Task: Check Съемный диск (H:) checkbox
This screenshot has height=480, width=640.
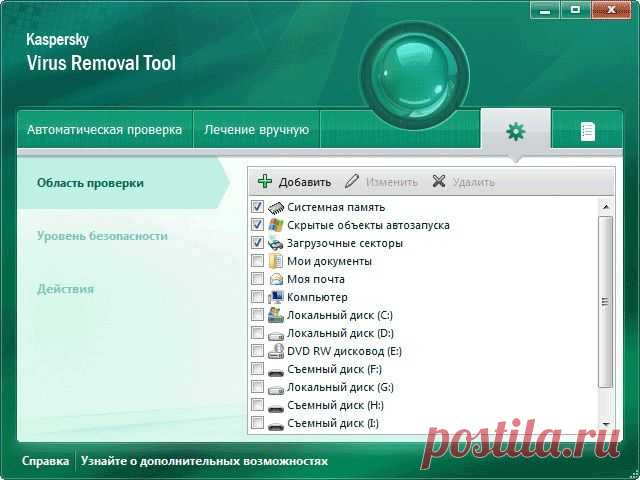Action: click(257, 404)
